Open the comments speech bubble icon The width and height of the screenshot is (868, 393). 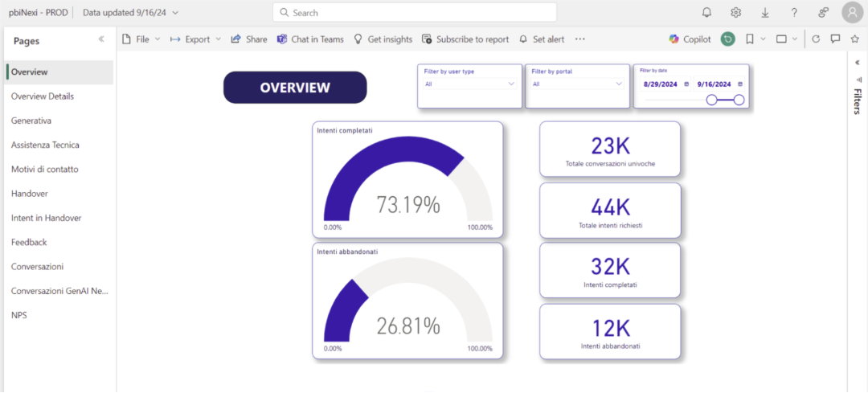tap(836, 39)
